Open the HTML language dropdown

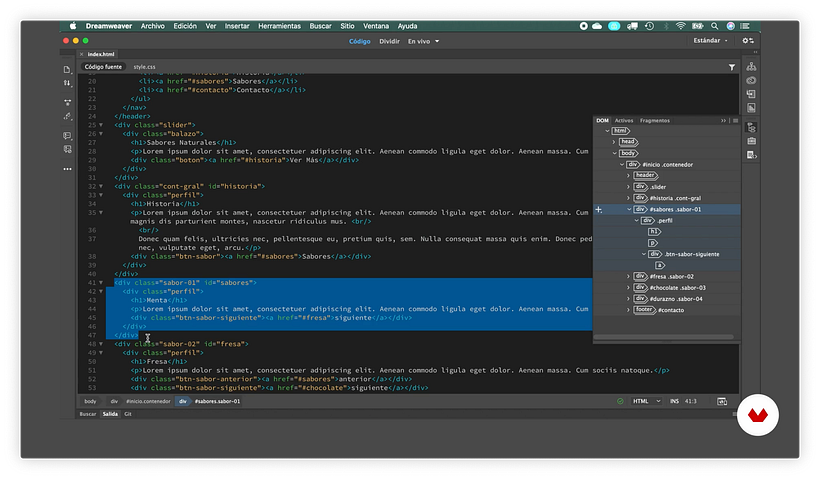[646, 401]
